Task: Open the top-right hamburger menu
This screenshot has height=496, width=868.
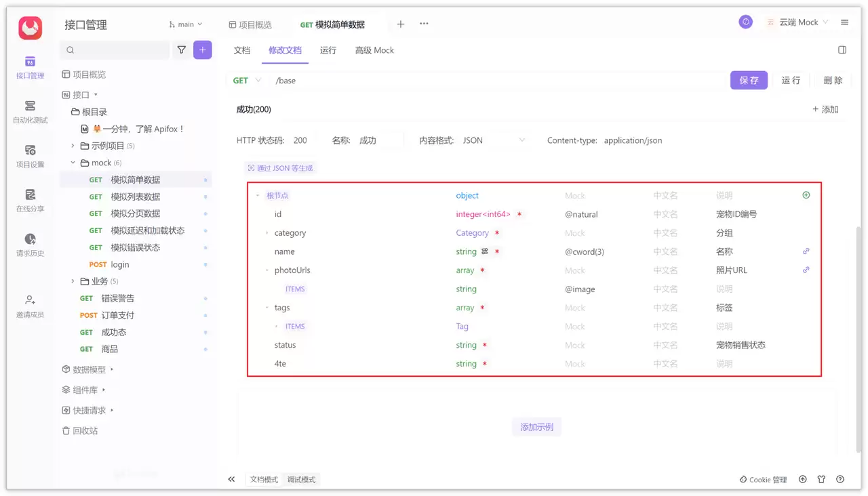Action: click(844, 22)
